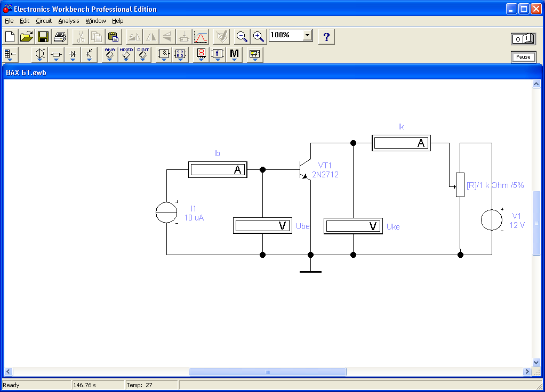Open the Analysis menu
Image resolution: width=545 pixels, height=392 pixels.
tap(68, 21)
